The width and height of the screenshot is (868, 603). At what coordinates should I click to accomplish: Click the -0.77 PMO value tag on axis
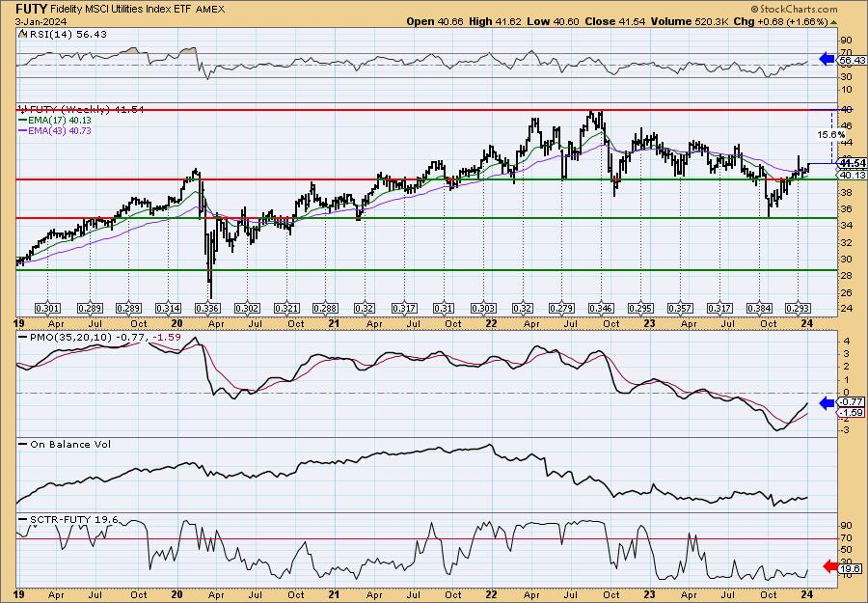[x=851, y=402]
